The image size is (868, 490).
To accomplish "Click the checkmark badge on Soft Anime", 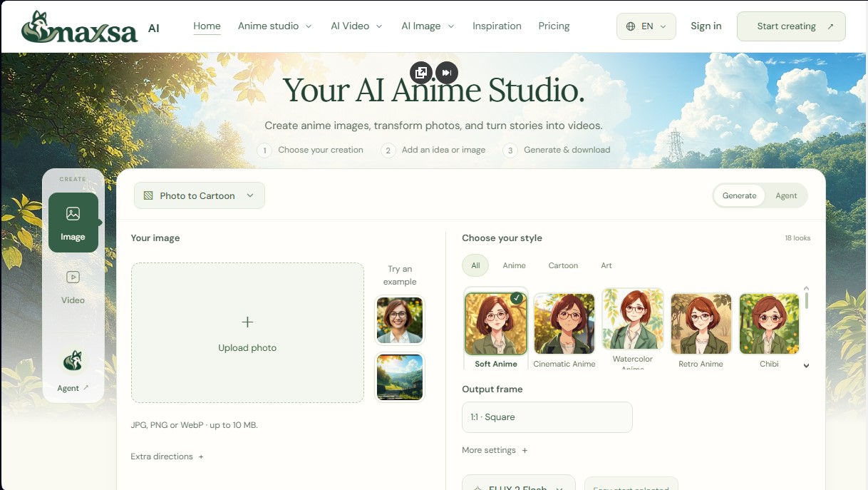I will [517, 297].
